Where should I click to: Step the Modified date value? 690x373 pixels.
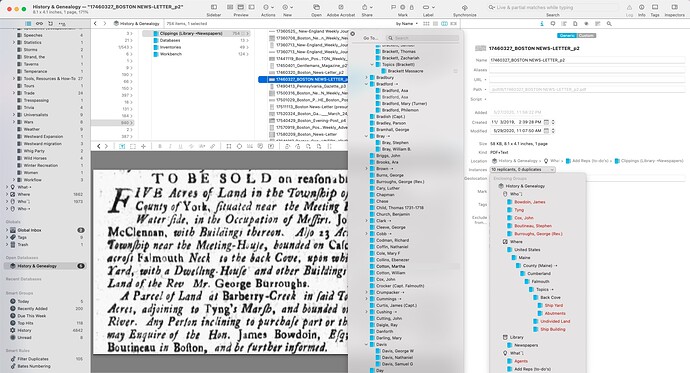553,131
